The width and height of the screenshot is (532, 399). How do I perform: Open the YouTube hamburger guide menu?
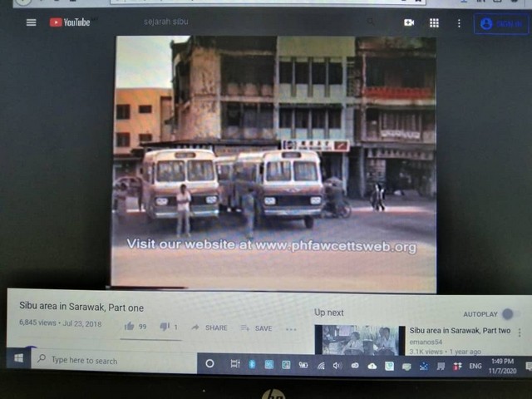(31, 22)
